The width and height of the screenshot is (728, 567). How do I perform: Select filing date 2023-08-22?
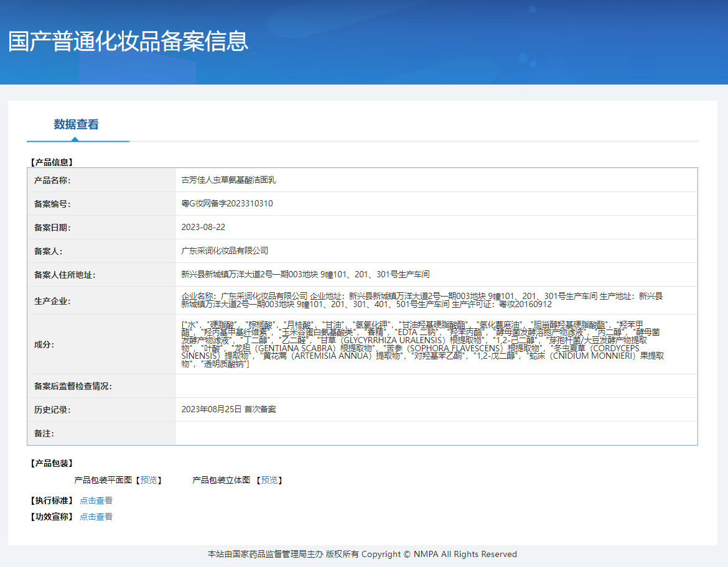click(x=203, y=228)
